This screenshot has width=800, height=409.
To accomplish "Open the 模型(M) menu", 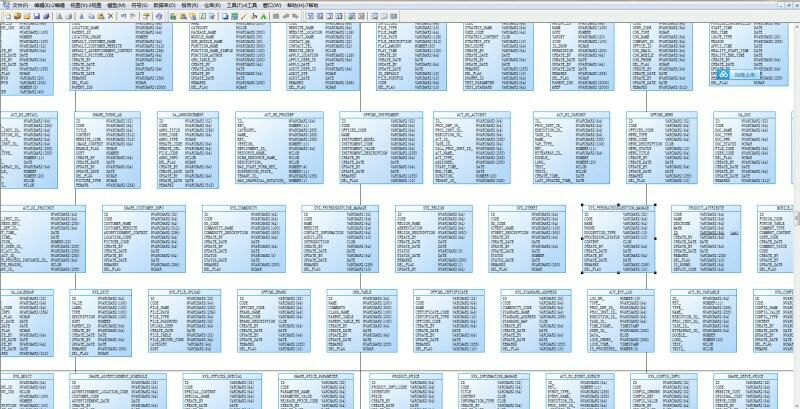I will tap(113, 5).
